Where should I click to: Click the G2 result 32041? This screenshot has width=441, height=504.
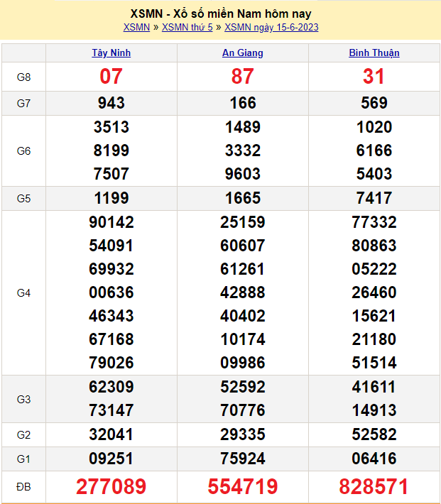[x=111, y=434]
